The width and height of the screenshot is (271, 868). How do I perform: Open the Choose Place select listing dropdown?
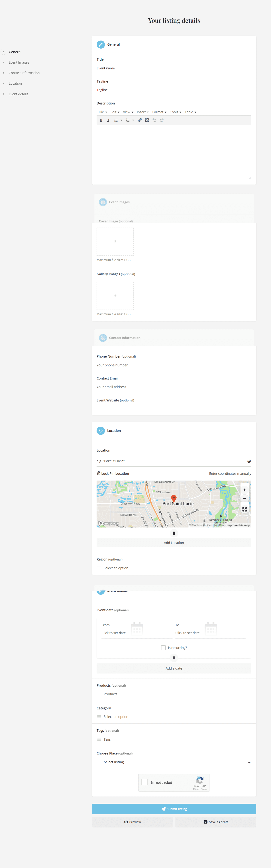coord(174,762)
